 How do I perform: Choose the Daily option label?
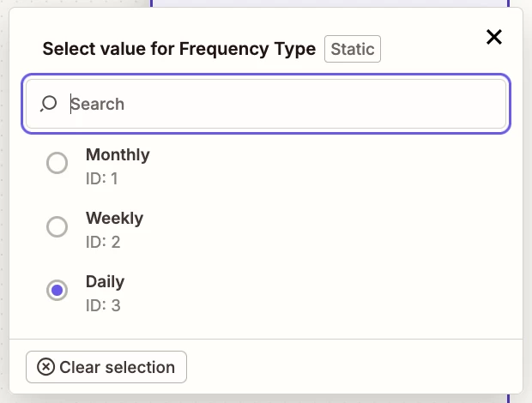(105, 281)
